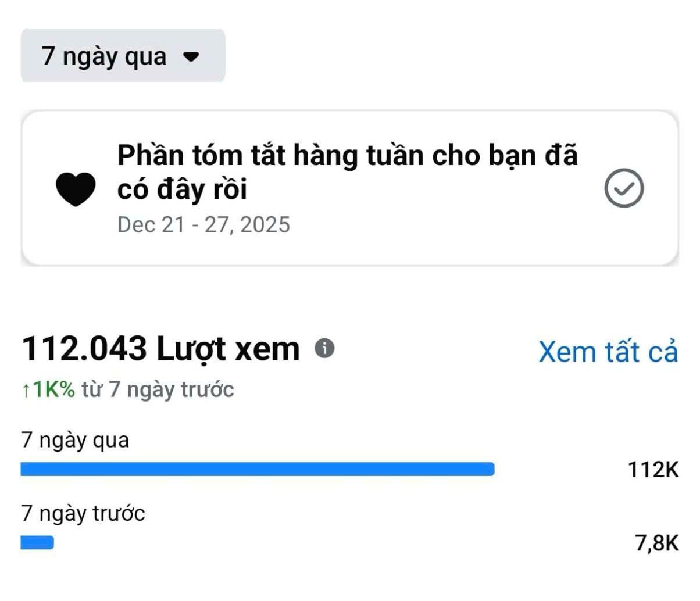
Task: Click the black heart icon
Action: pyautogui.click(x=76, y=189)
